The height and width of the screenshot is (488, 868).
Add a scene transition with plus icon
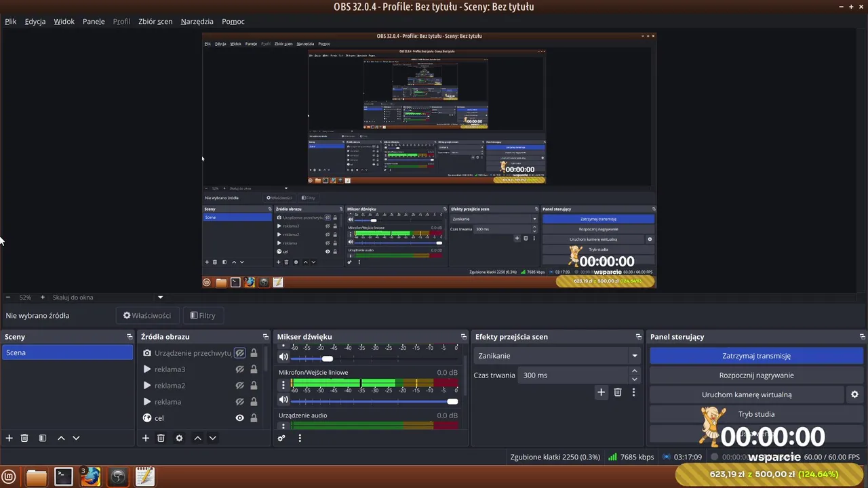click(601, 392)
